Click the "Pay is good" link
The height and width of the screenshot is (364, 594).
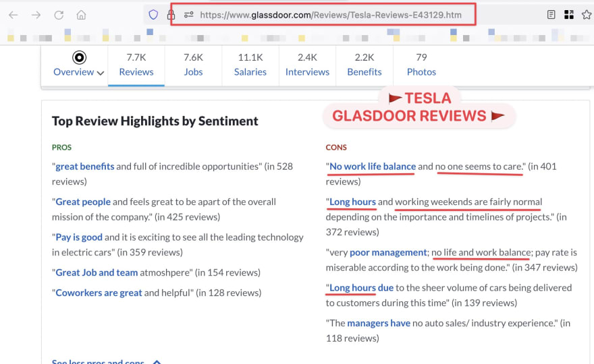click(x=79, y=237)
